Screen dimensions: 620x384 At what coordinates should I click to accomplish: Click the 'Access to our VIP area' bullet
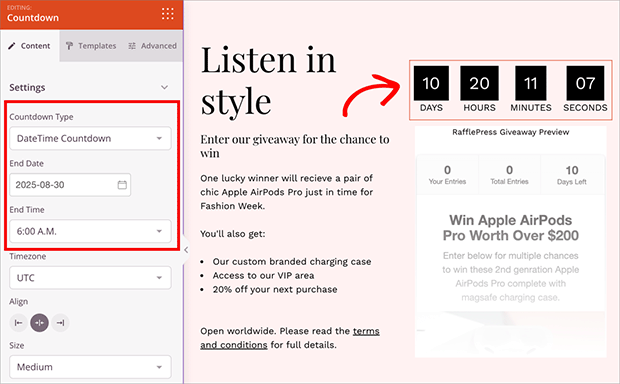point(263,276)
